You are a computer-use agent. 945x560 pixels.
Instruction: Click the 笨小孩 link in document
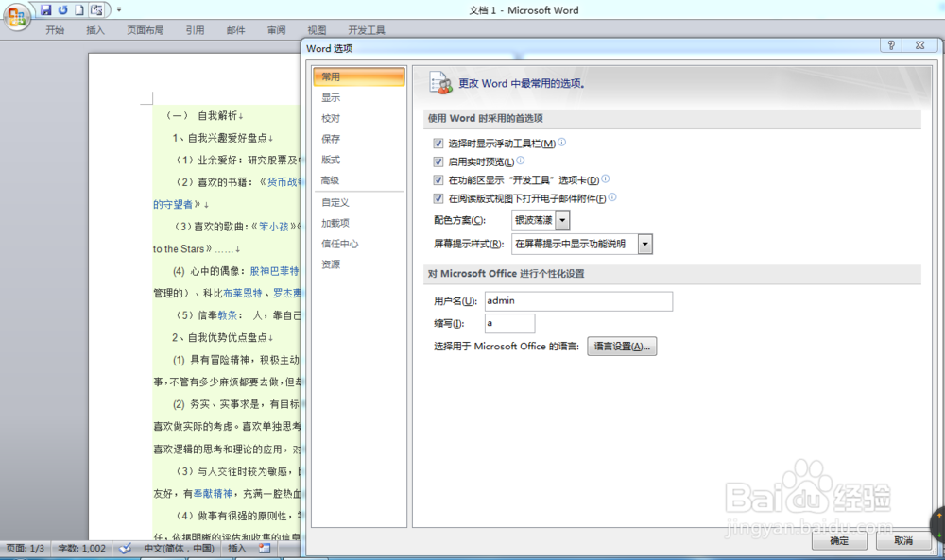point(274,227)
